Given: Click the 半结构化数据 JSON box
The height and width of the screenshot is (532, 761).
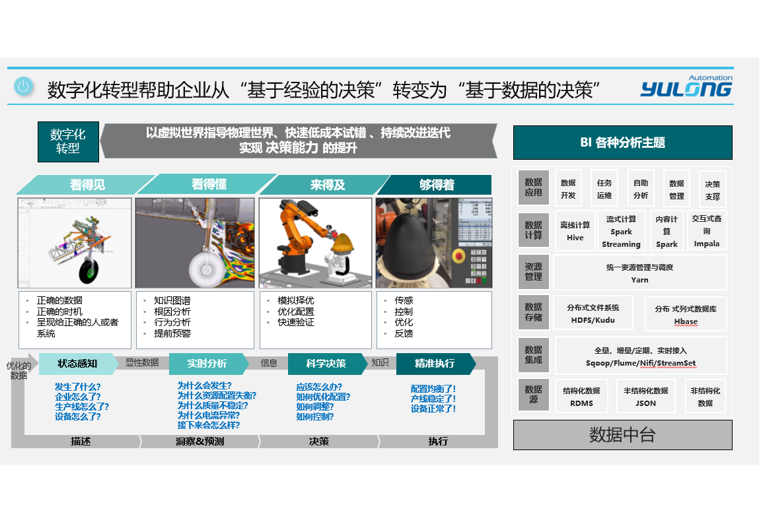Looking at the screenshot, I should click(645, 397).
